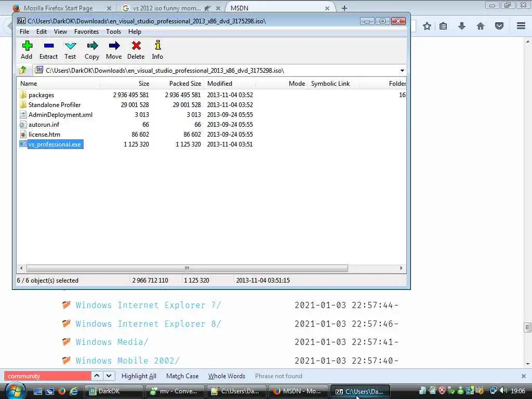Select the license.htm file icon

click(23, 134)
